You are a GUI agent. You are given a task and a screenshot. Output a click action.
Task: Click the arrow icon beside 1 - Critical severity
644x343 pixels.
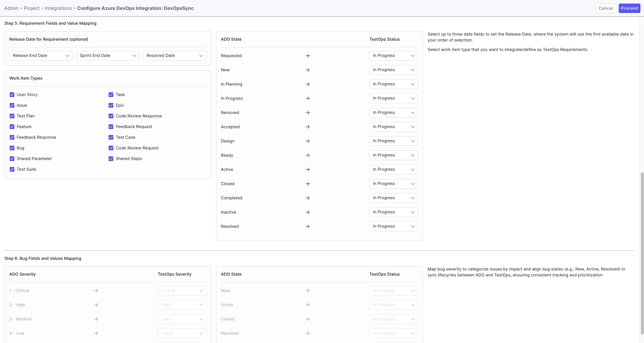click(96, 290)
